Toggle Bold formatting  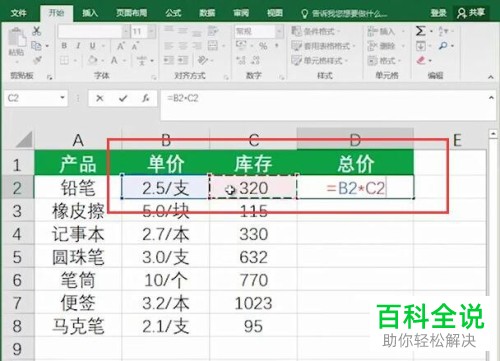[64, 46]
